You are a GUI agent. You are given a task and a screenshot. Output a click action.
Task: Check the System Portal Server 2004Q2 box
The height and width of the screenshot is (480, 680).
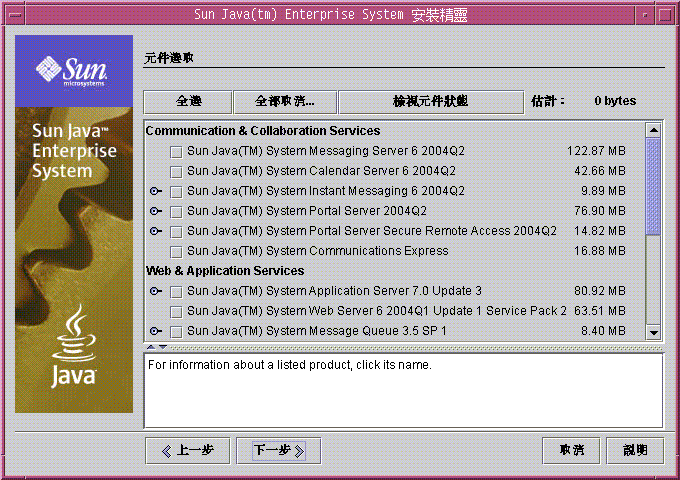click(176, 212)
